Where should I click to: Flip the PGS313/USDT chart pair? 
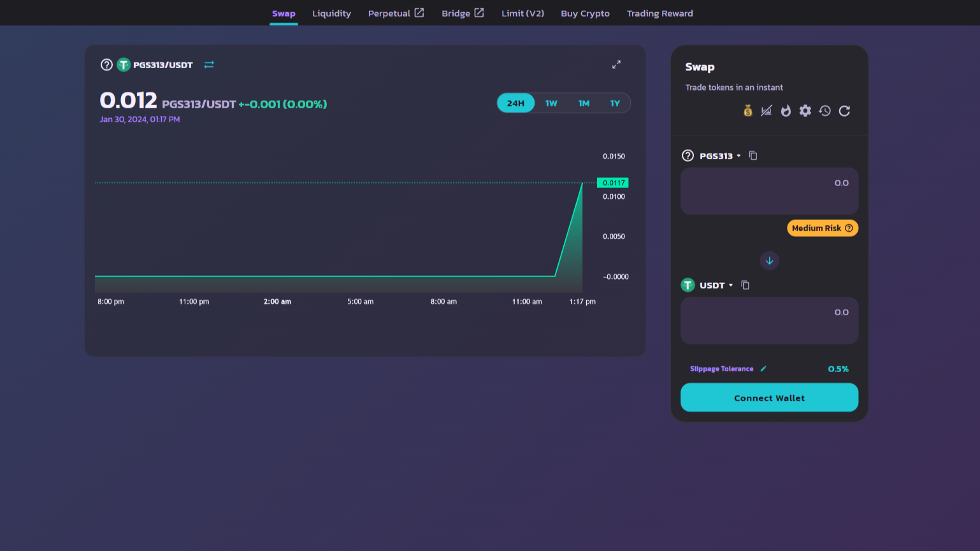point(209,65)
